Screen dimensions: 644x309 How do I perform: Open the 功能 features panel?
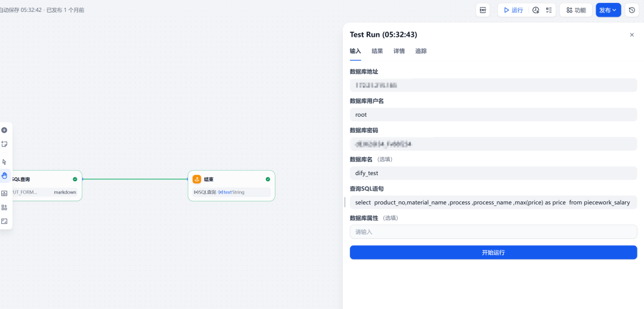pos(576,10)
